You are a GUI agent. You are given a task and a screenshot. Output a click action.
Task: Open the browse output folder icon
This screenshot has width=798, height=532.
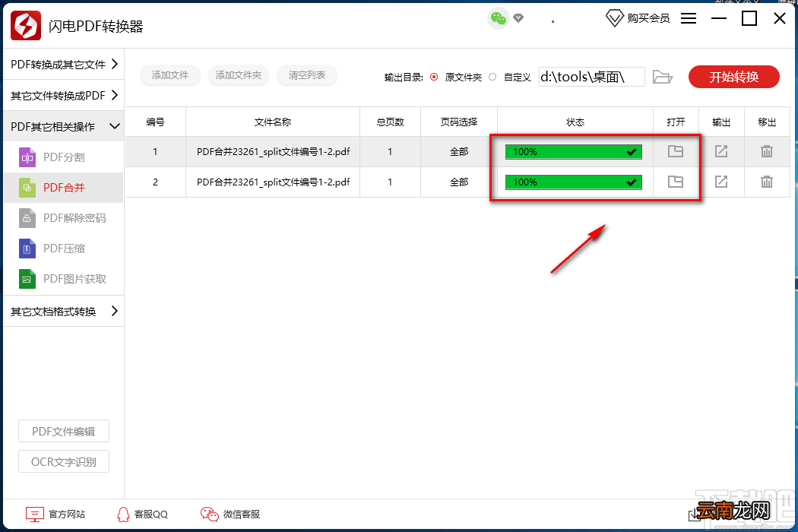point(662,77)
